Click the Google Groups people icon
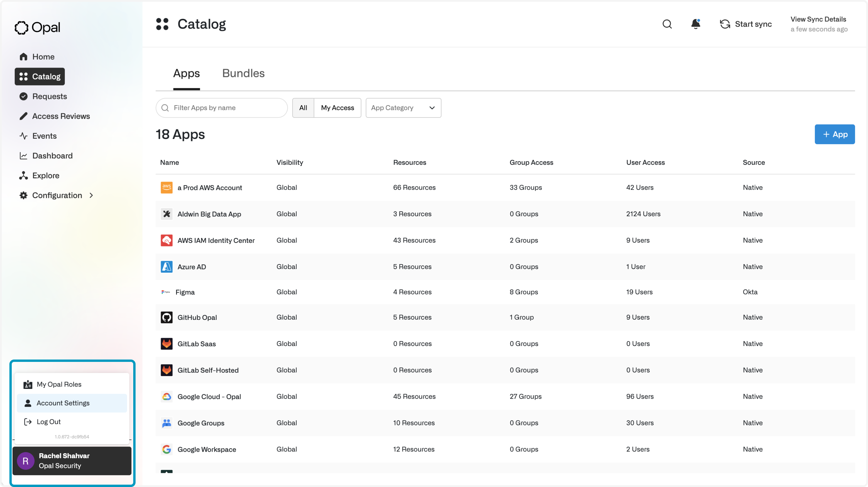 166,423
